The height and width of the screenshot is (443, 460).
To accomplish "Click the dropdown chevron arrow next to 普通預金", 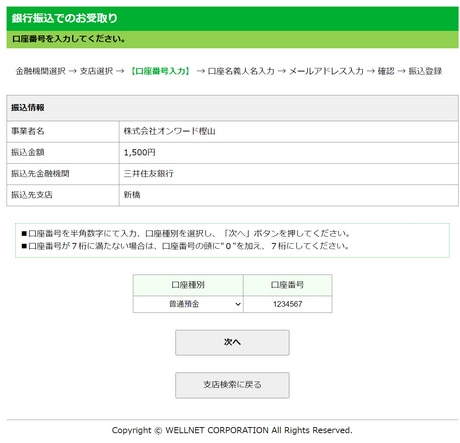I will pyautogui.click(x=238, y=304).
